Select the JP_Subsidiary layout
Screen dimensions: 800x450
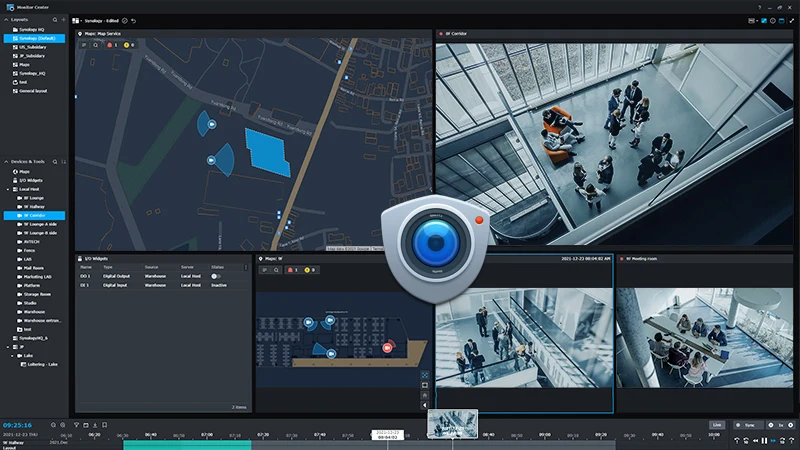[30, 56]
